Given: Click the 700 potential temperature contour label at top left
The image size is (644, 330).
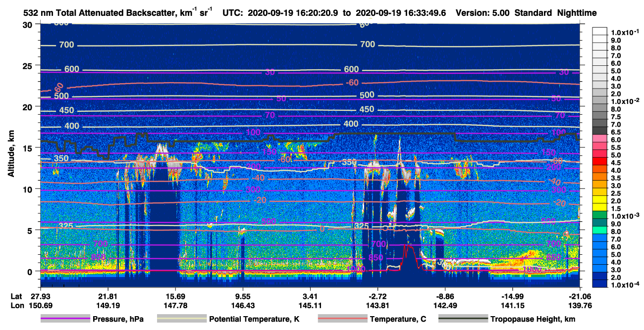Looking at the screenshot, I should click(66, 45).
